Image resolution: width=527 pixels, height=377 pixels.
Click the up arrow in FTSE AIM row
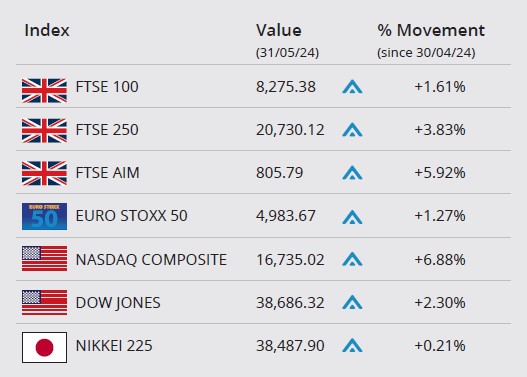click(x=352, y=173)
